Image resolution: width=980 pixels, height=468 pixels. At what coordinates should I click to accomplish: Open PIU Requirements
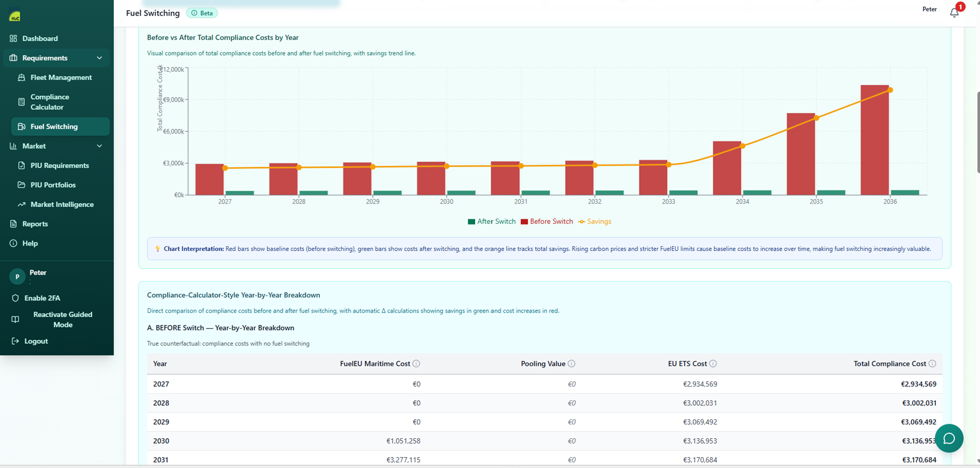click(59, 165)
